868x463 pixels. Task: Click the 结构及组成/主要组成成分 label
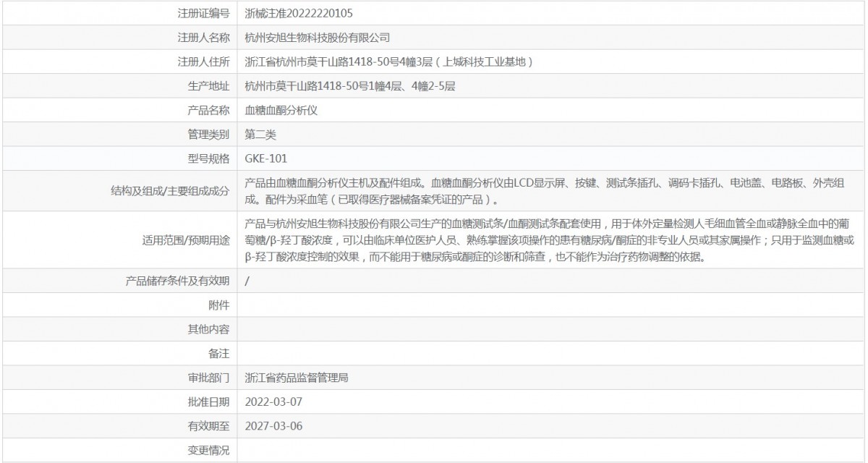(x=170, y=191)
